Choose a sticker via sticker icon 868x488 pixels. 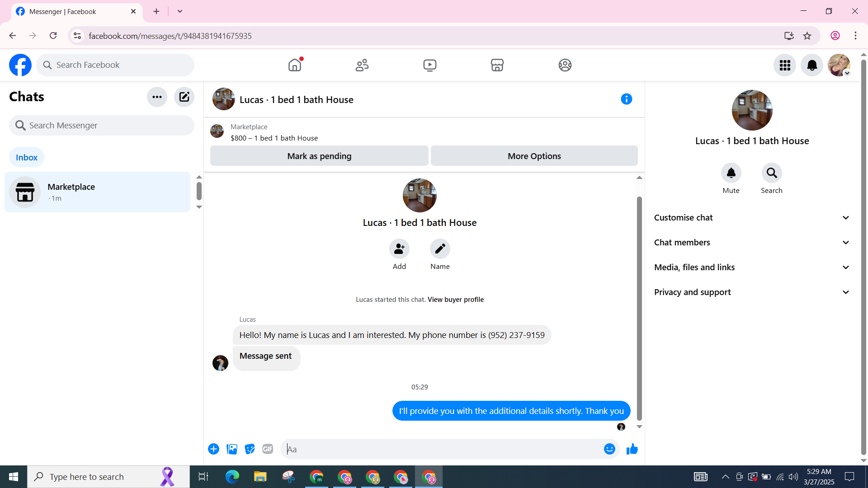pos(250,449)
